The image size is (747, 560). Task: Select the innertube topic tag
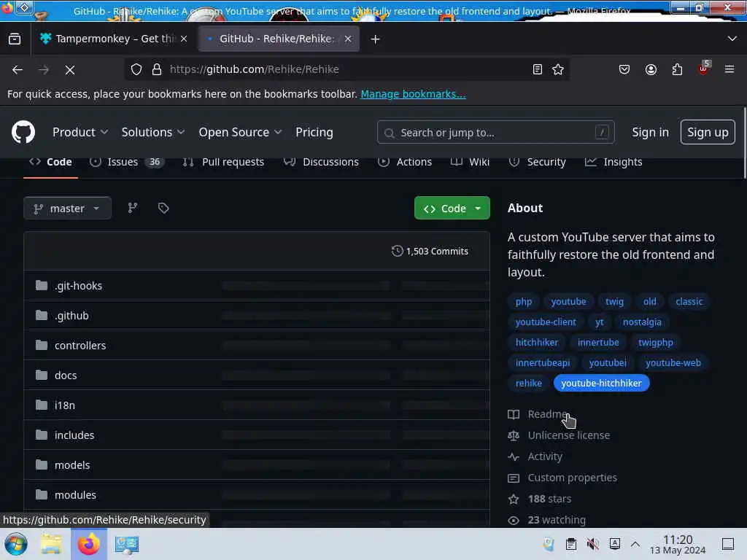(598, 343)
